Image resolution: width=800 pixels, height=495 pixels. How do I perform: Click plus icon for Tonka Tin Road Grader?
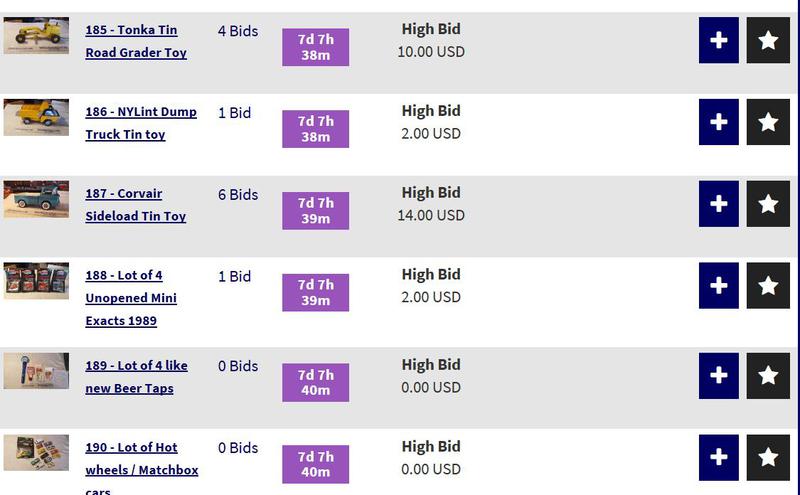[x=718, y=40]
